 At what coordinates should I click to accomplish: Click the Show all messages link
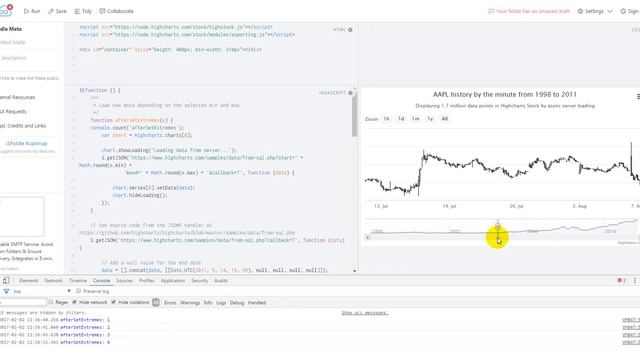click(365, 313)
